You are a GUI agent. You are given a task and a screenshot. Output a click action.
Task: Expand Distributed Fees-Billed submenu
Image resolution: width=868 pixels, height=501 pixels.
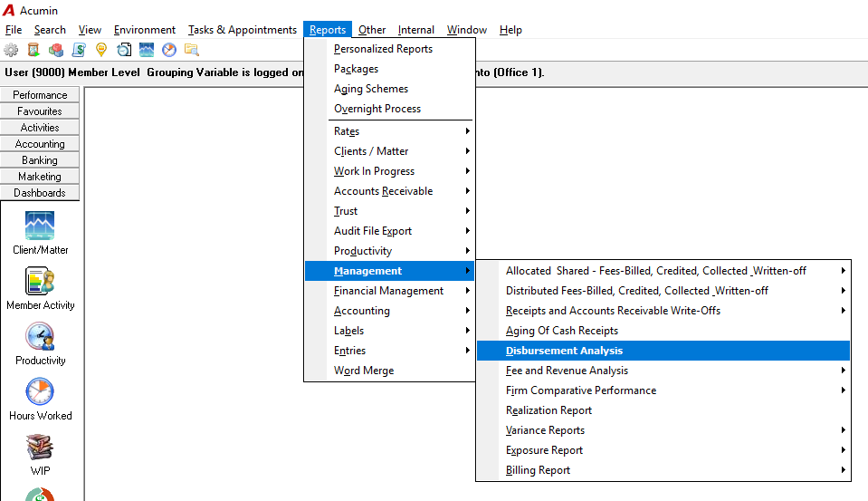pos(663,291)
